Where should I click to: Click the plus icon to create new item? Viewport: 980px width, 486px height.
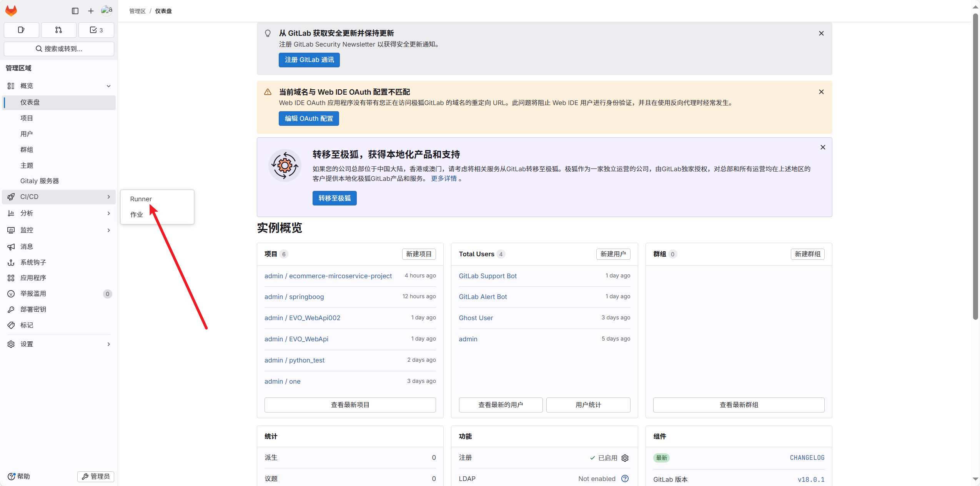click(91, 11)
